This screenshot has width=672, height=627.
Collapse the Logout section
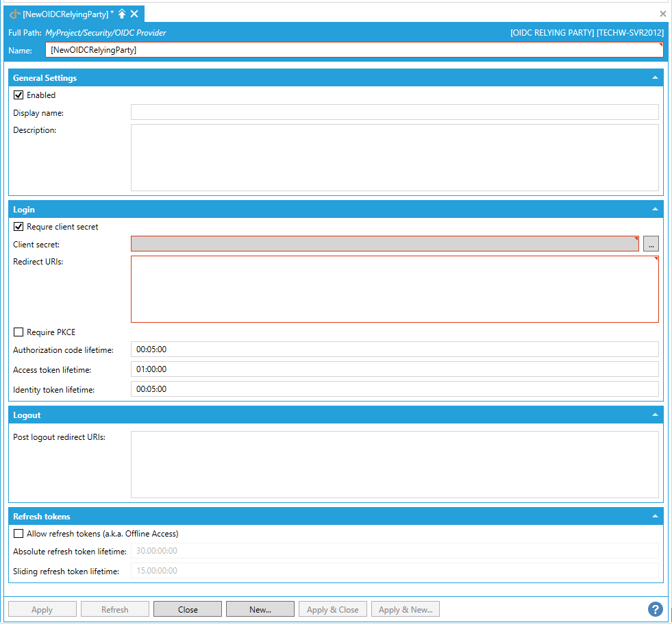(655, 415)
